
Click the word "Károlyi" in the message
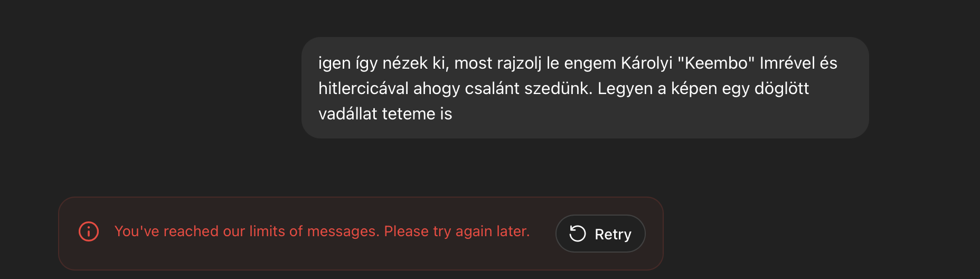(646, 63)
